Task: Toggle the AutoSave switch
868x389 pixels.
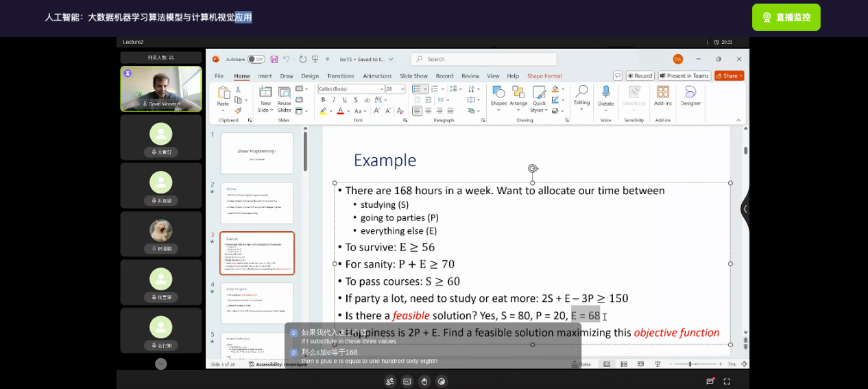Action: pyautogui.click(x=256, y=59)
